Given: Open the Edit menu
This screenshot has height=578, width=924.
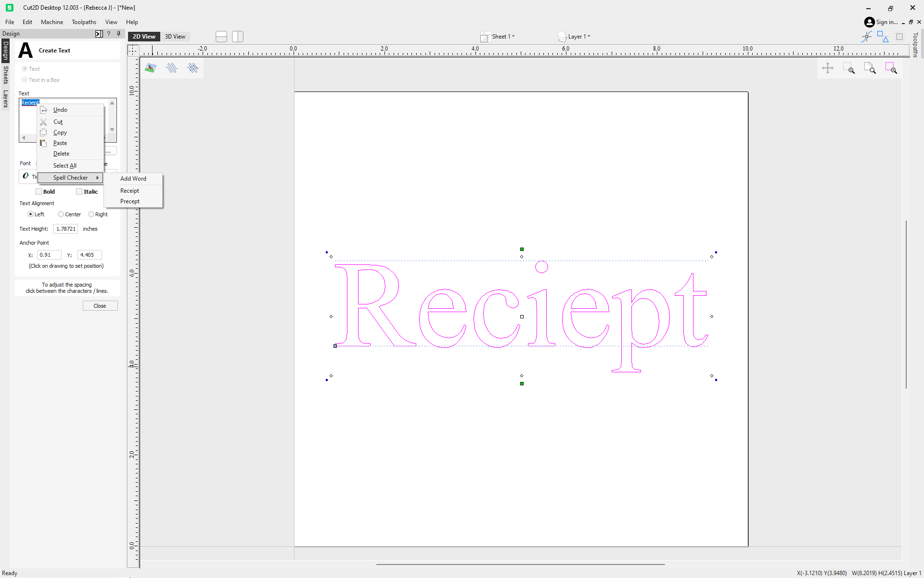Looking at the screenshot, I should [x=27, y=22].
